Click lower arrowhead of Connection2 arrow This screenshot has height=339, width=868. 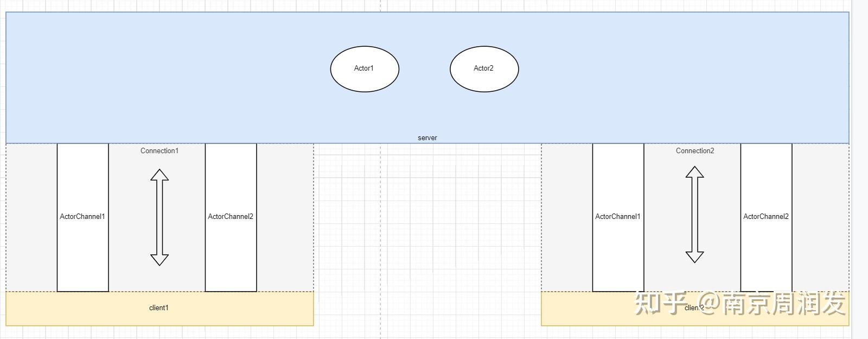(694, 257)
